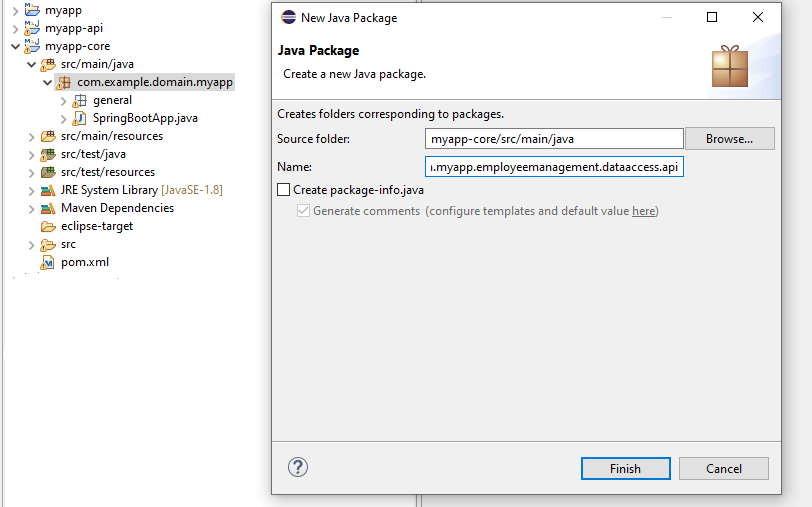Click inside the package Name field
The width and height of the screenshot is (812, 507).
[x=554, y=167]
